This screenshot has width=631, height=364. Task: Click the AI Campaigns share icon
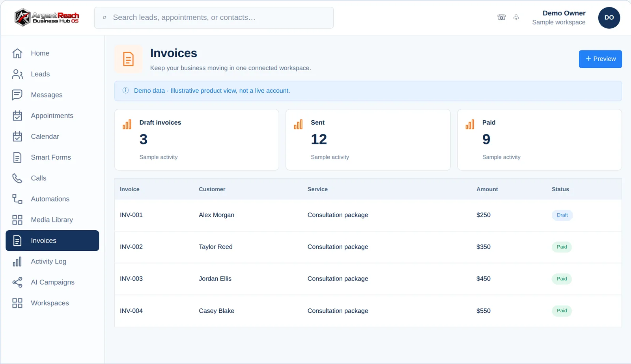pos(17,282)
